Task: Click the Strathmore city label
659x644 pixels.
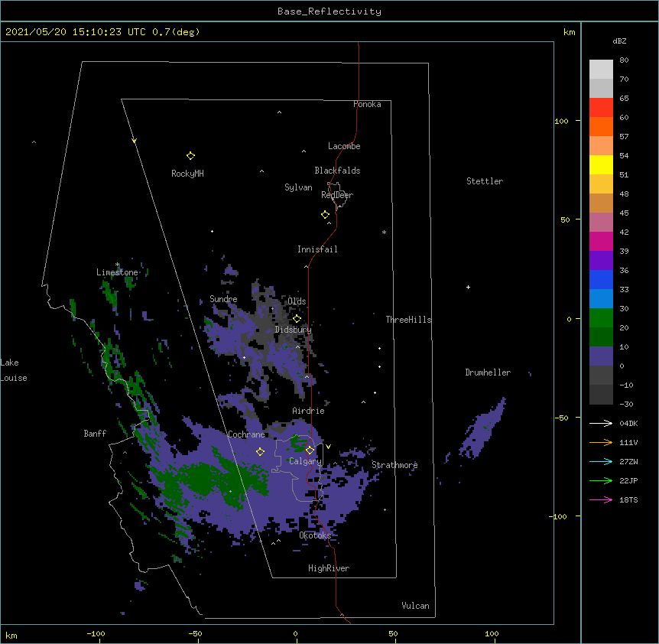Action: click(394, 465)
